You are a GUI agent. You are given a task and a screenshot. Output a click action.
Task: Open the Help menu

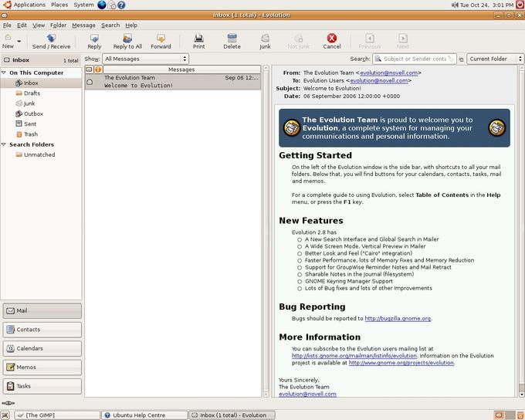[131, 25]
